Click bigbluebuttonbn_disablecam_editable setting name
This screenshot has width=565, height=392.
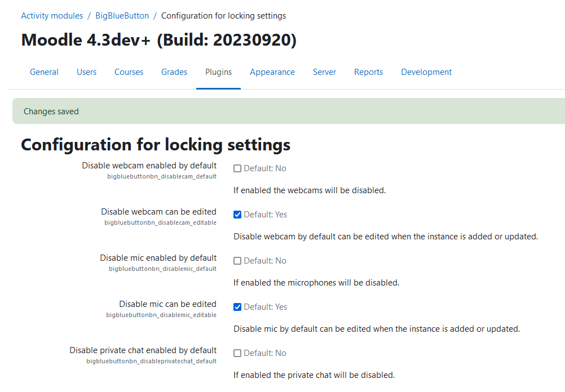tap(160, 222)
